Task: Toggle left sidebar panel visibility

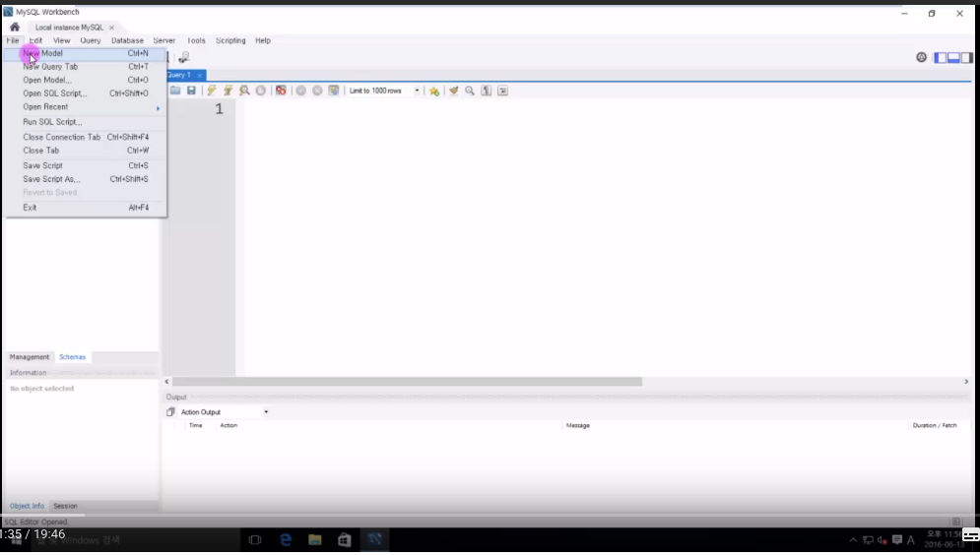Action: coord(940,57)
